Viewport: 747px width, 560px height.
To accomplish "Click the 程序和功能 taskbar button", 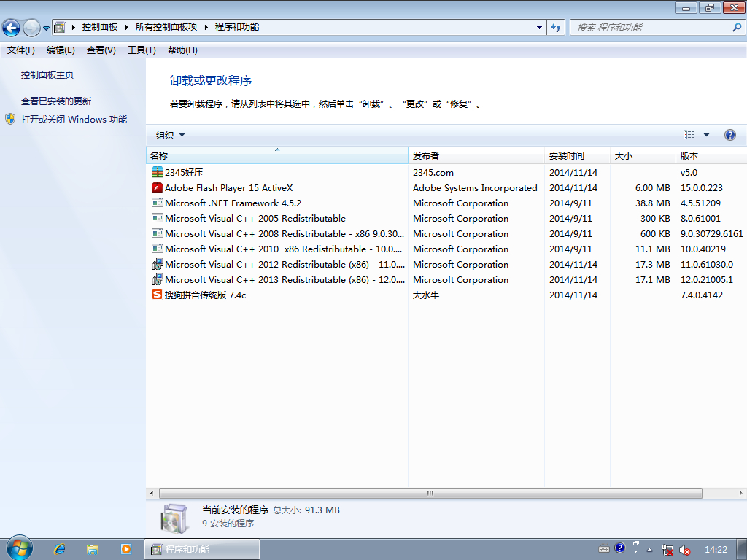I will pyautogui.click(x=202, y=549).
